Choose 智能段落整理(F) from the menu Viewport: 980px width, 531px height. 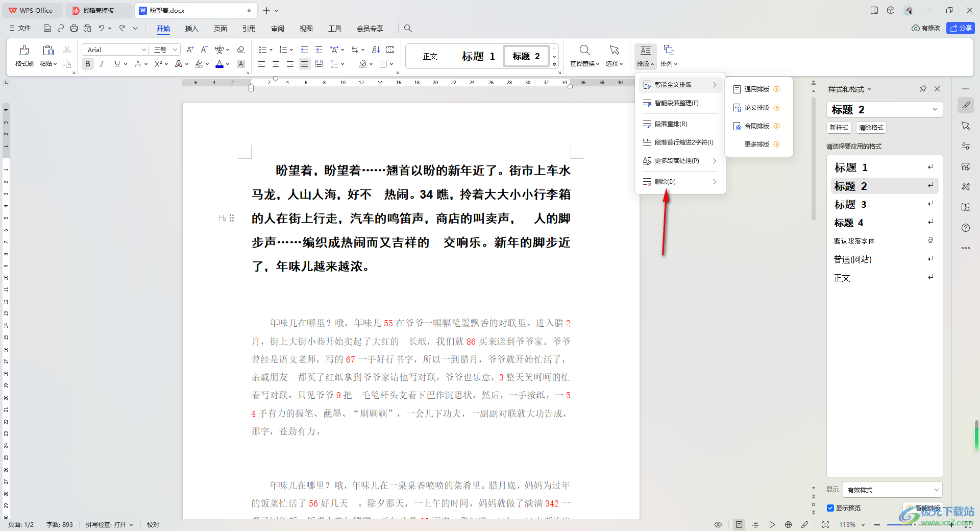coord(680,103)
